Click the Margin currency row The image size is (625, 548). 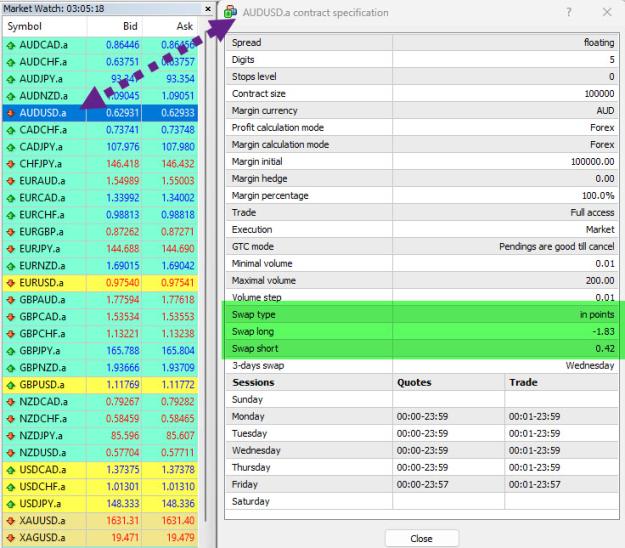[422, 110]
